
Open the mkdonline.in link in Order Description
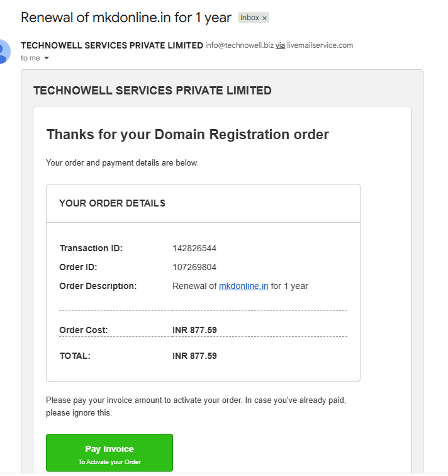tap(244, 286)
